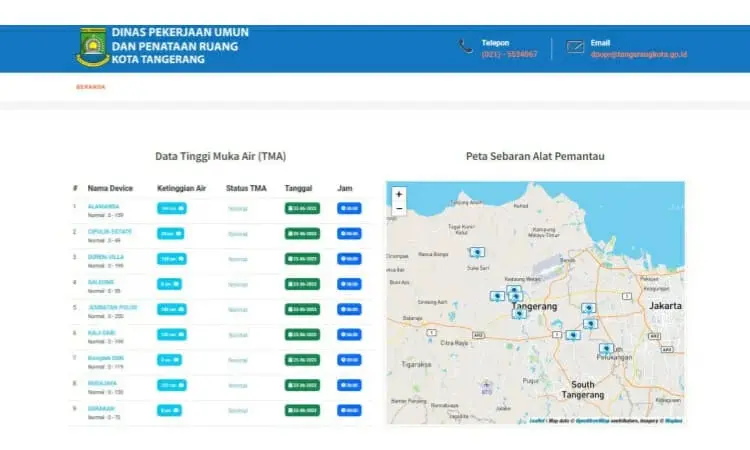Select the monitor marker near Pondok Aren
The width and height of the screenshot is (750, 450).
(x=606, y=349)
